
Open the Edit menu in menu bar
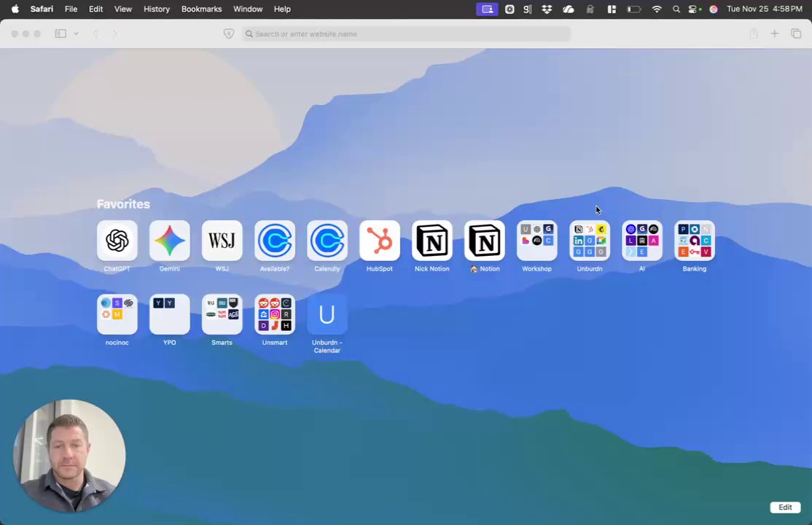point(95,9)
